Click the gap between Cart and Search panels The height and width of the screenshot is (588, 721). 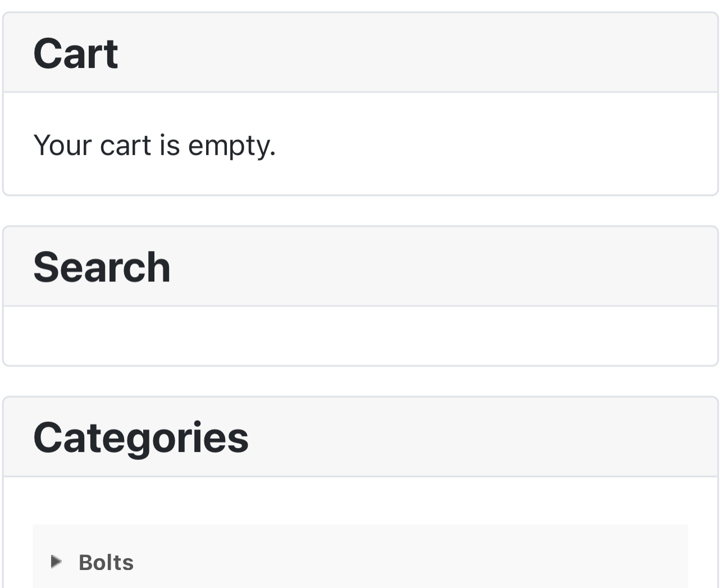[360, 211]
